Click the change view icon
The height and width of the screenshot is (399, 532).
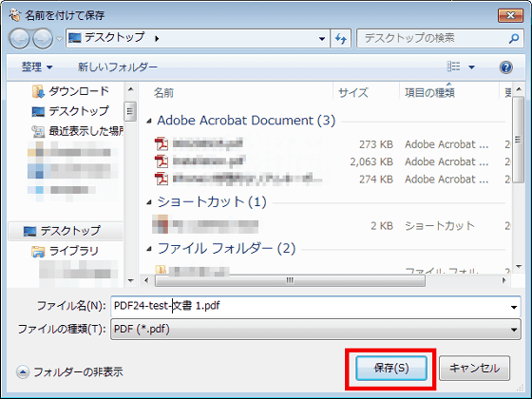point(454,66)
